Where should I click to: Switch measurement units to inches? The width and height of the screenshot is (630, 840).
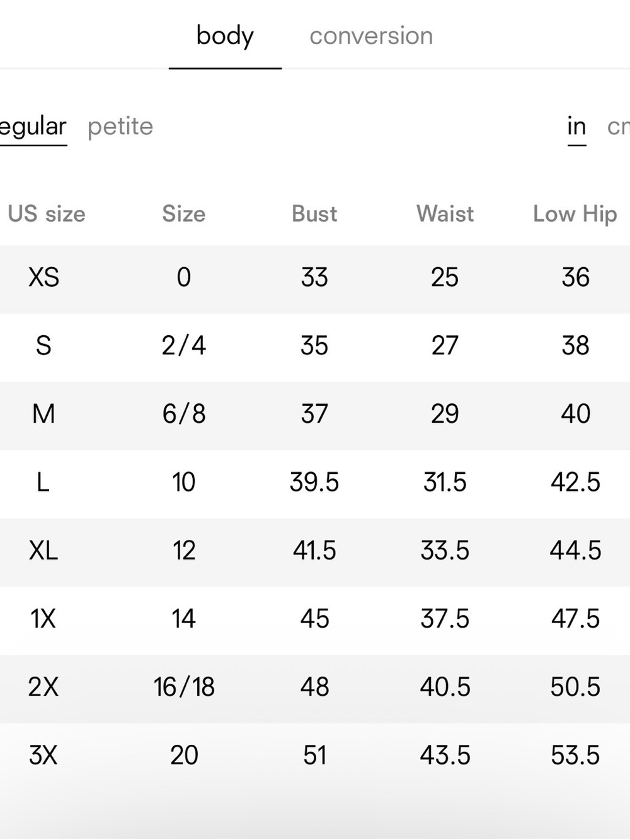click(x=576, y=126)
